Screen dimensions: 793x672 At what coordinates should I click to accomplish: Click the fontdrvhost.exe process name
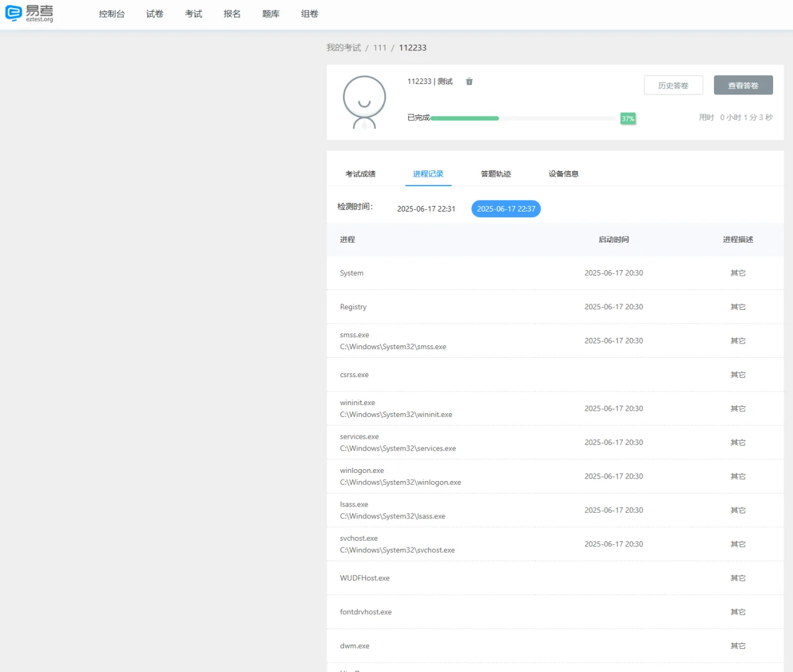[366, 612]
